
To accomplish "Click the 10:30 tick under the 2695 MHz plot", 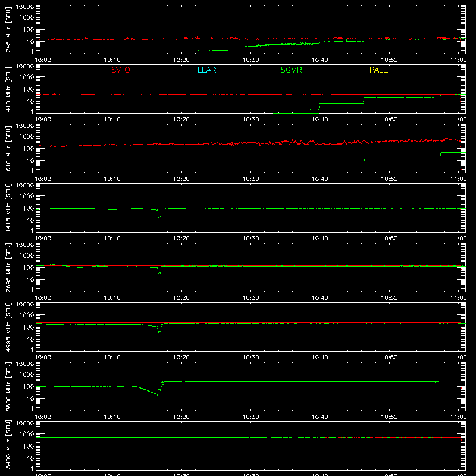I will (250, 298).
